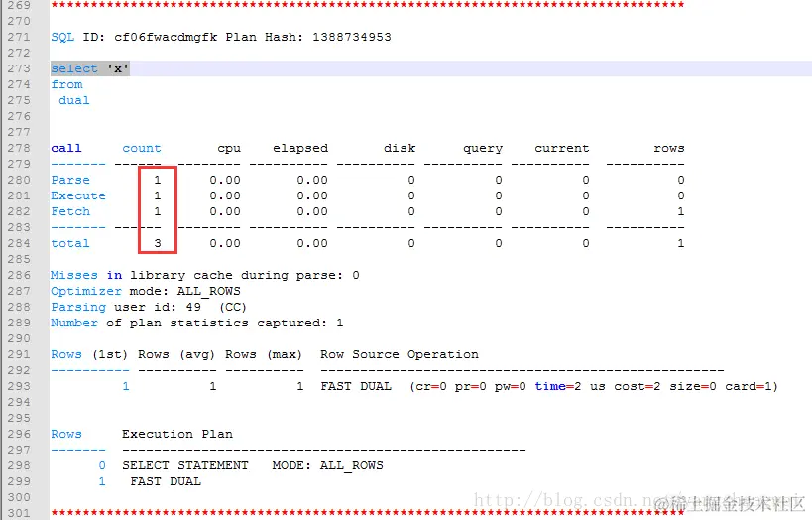Click the table name dual on line 275
This screenshot has height=520, width=812.
pyautogui.click(x=74, y=100)
